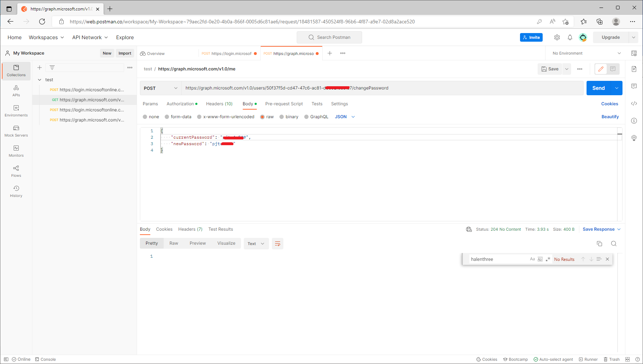Toggle whole word match in response search

[x=540, y=259]
